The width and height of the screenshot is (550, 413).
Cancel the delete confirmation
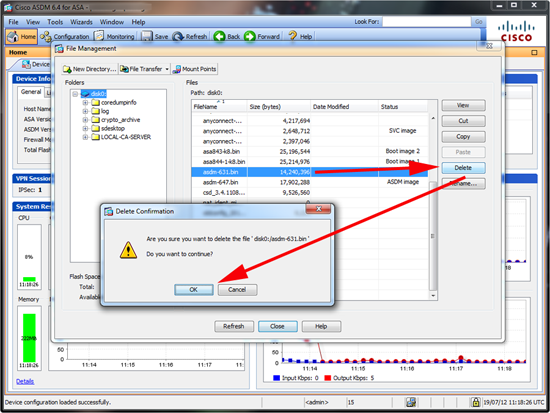[x=237, y=290]
